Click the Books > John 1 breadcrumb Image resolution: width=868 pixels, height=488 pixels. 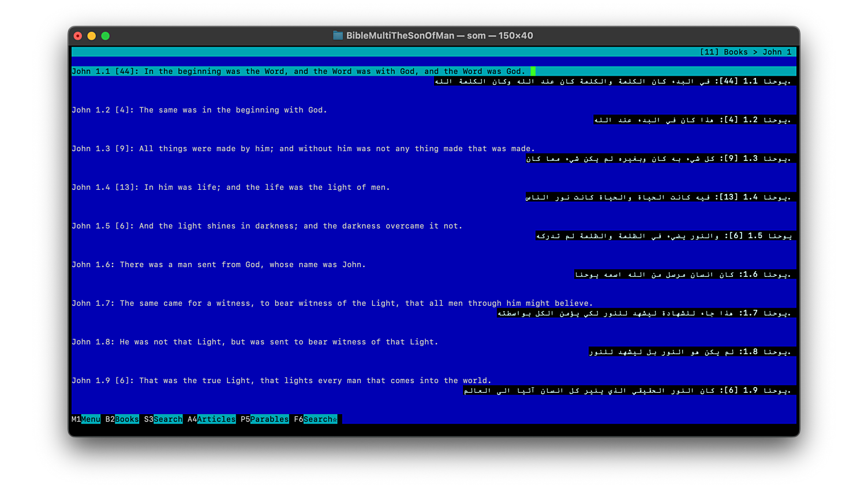click(x=758, y=52)
